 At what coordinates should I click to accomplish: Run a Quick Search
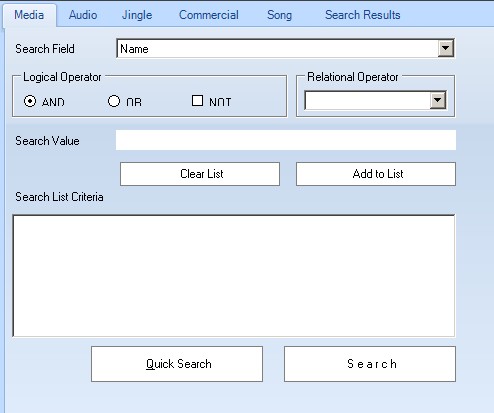pyautogui.click(x=177, y=364)
